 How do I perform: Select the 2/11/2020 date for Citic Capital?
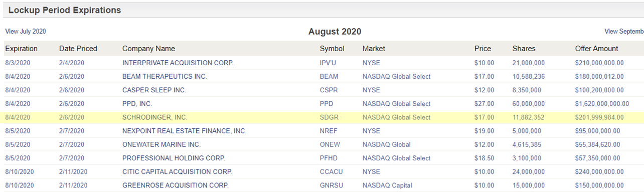(x=73, y=171)
